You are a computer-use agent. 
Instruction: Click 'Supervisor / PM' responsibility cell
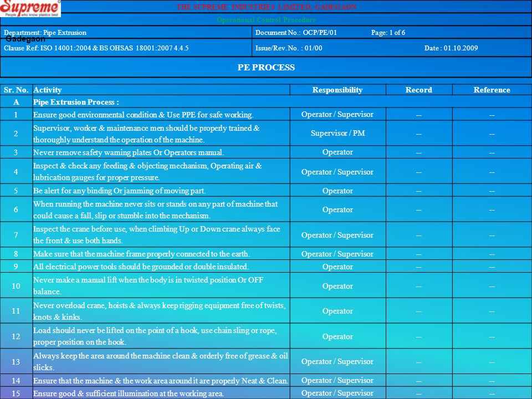coord(337,134)
